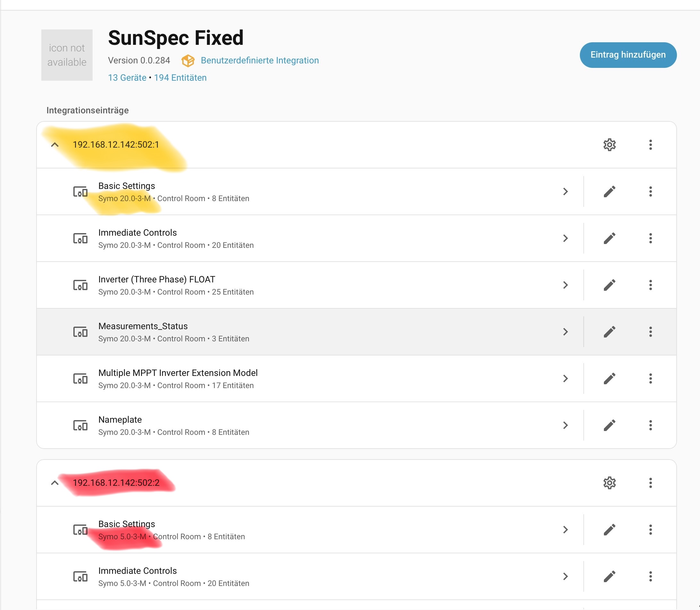Edit the Measurements_Status device with pencil icon
The width and height of the screenshot is (700, 610).
pos(609,331)
